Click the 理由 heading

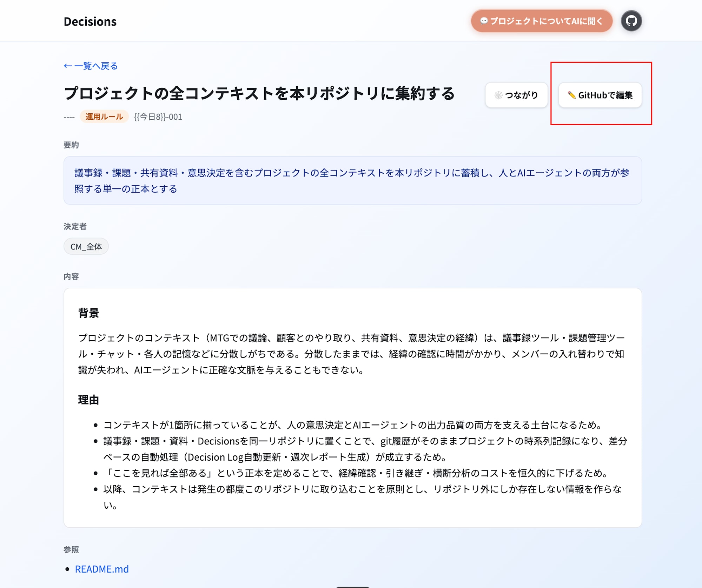pos(88,400)
